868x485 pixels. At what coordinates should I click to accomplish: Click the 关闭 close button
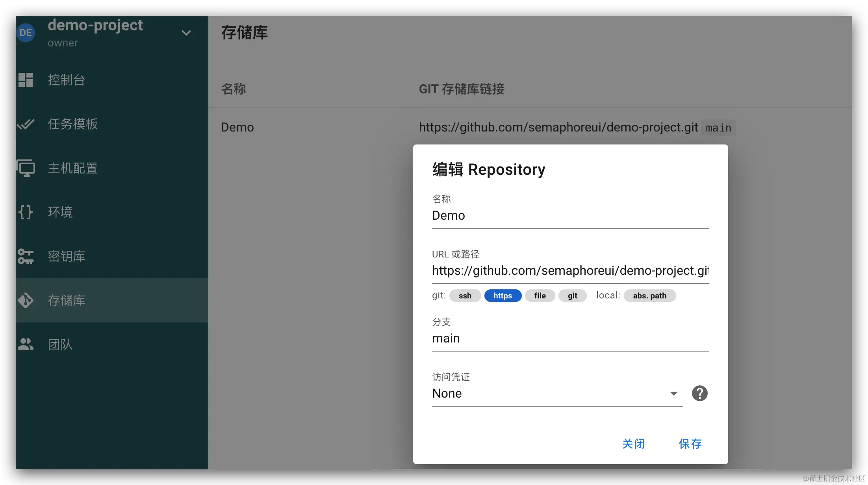click(x=633, y=444)
